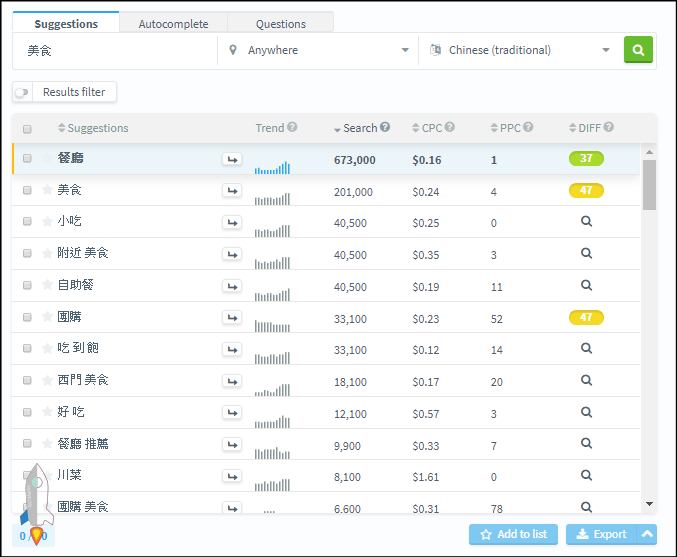Viewport: 677px width, 557px height.
Task: Click the scrollbar up arrow
Action: coord(649,152)
